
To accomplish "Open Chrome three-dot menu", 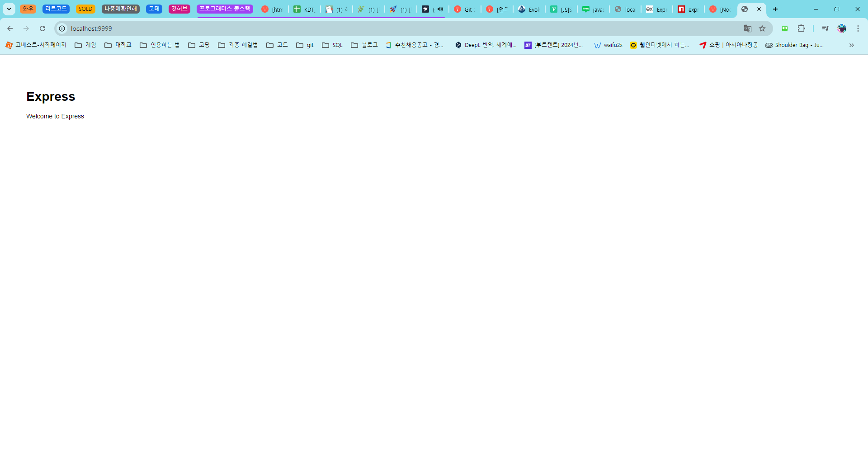I will [858, 28].
